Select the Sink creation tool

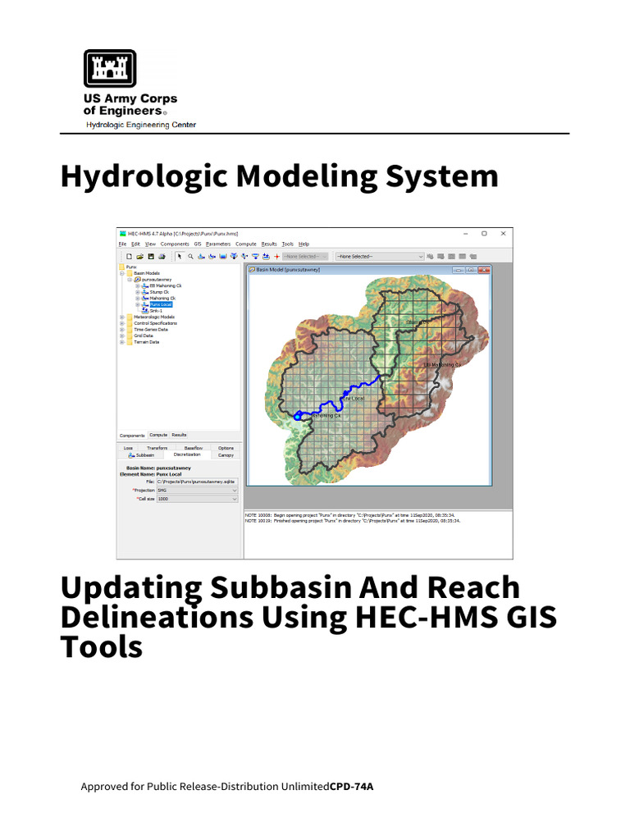click(266, 257)
